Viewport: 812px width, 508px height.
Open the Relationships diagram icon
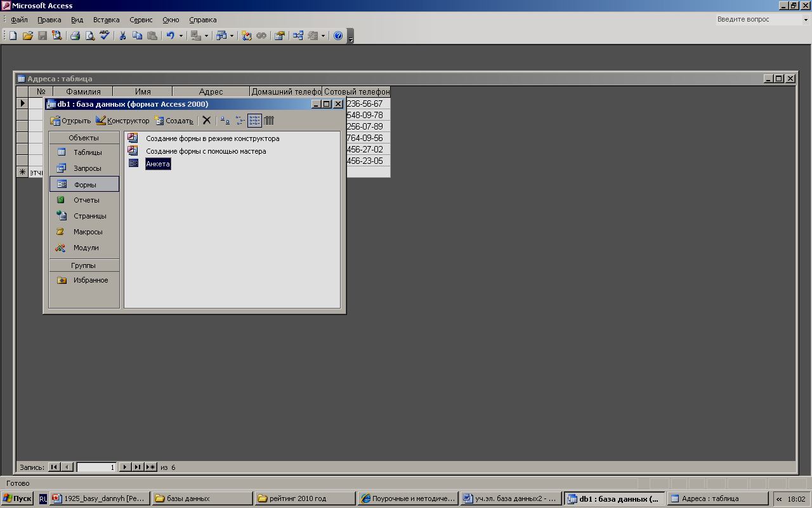point(298,36)
